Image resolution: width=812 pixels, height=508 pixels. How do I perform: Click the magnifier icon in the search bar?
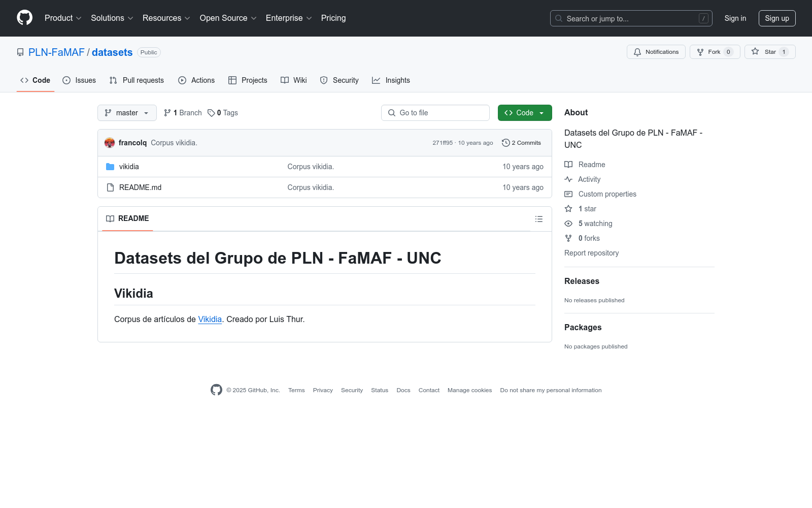coord(559,18)
